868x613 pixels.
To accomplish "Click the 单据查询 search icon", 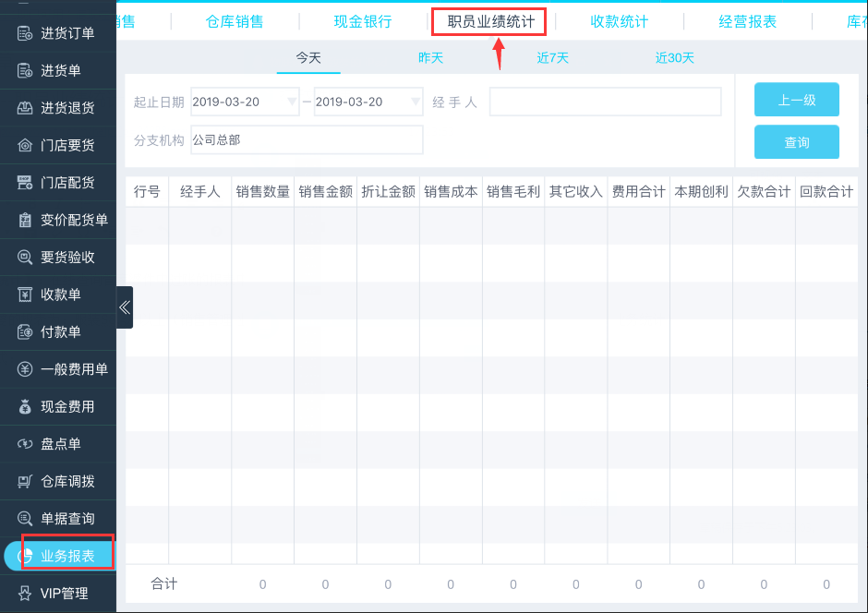I will coord(26,519).
